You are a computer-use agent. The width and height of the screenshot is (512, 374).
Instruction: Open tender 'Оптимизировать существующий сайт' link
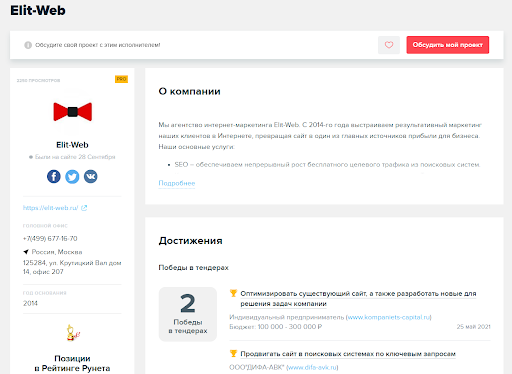tap(358, 299)
